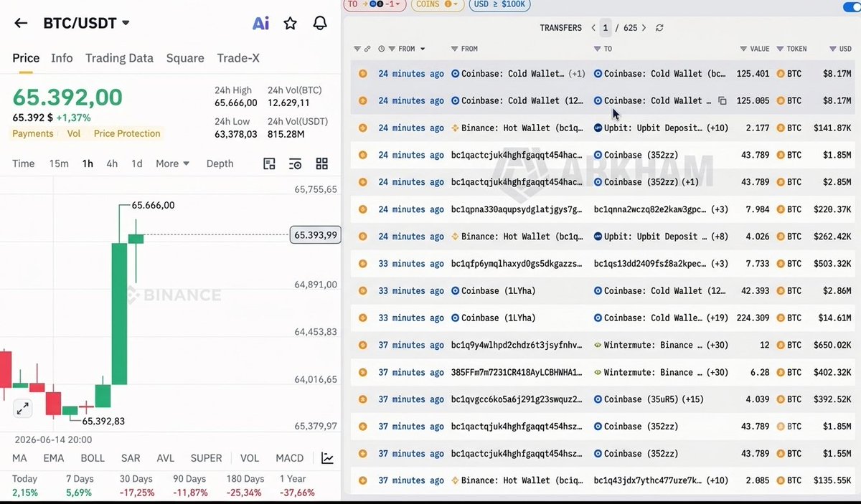
Task: Click the Bitcoin chain icon on first transfer row
Action: (x=362, y=74)
